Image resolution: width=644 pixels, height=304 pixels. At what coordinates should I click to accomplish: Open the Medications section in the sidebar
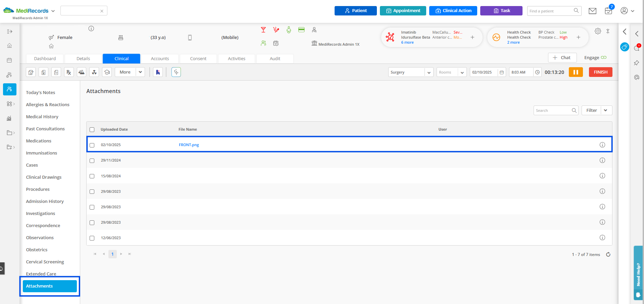pyautogui.click(x=38, y=141)
